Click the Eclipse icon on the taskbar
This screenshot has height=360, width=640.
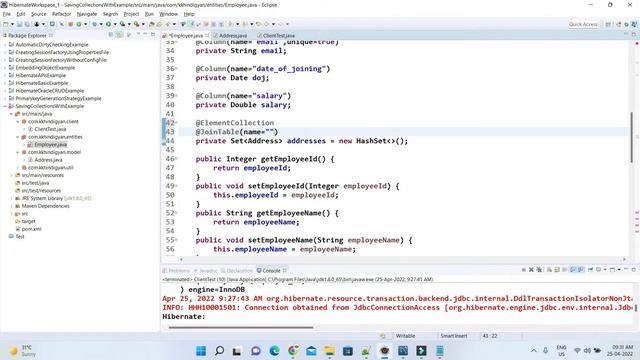[x=384, y=351]
